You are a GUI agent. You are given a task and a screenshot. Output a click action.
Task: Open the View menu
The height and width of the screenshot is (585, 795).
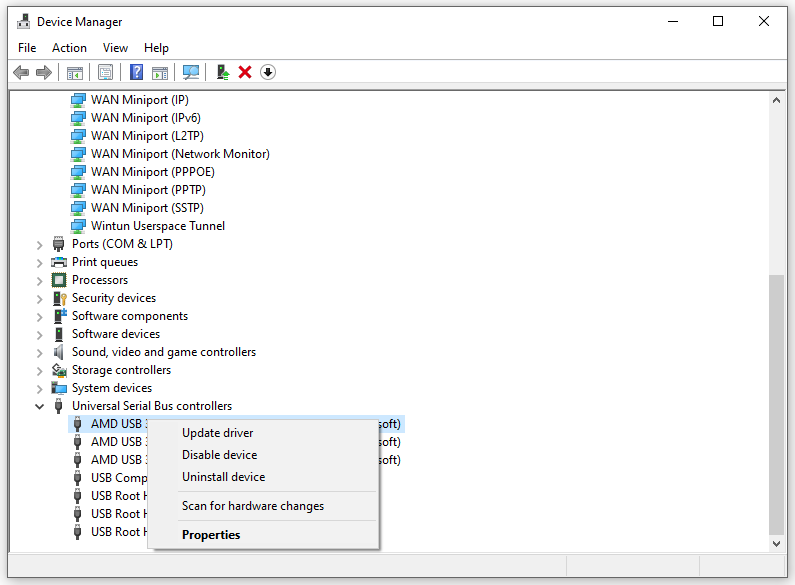click(115, 47)
